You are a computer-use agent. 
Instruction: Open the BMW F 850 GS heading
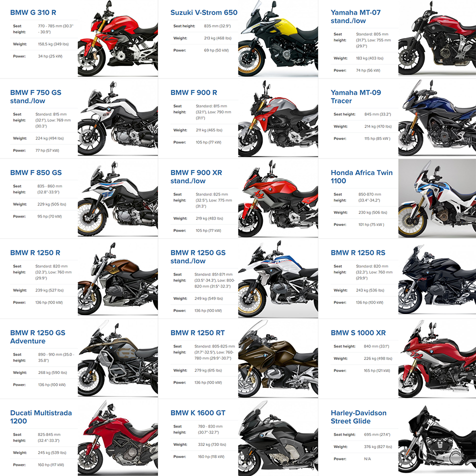(36, 172)
